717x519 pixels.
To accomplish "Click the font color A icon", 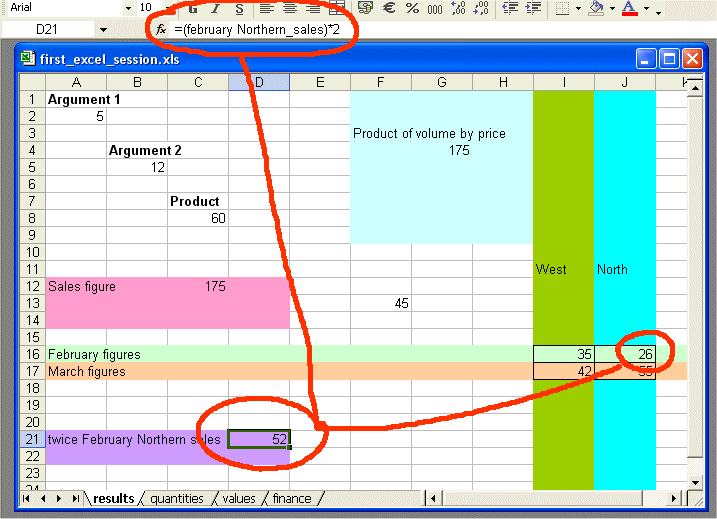I will click(x=629, y=8).
